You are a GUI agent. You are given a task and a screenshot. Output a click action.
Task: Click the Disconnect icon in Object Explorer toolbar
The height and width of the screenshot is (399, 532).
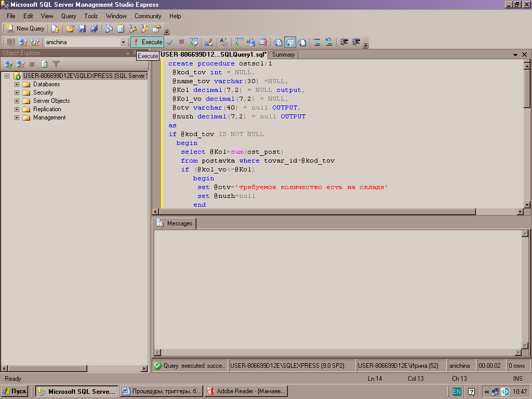(20, 64)
